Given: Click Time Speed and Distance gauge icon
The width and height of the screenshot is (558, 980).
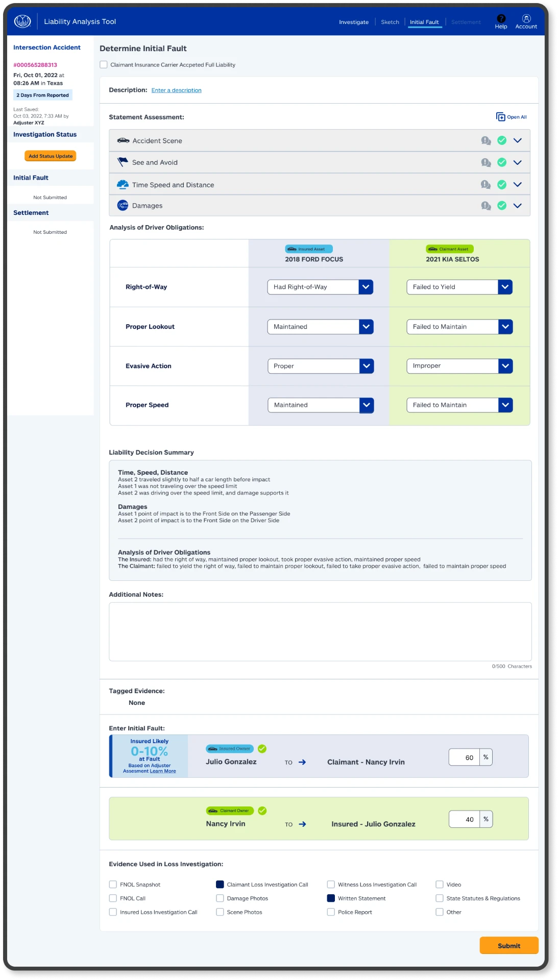Looking at the screenshot, I should (x=123, y=184).
